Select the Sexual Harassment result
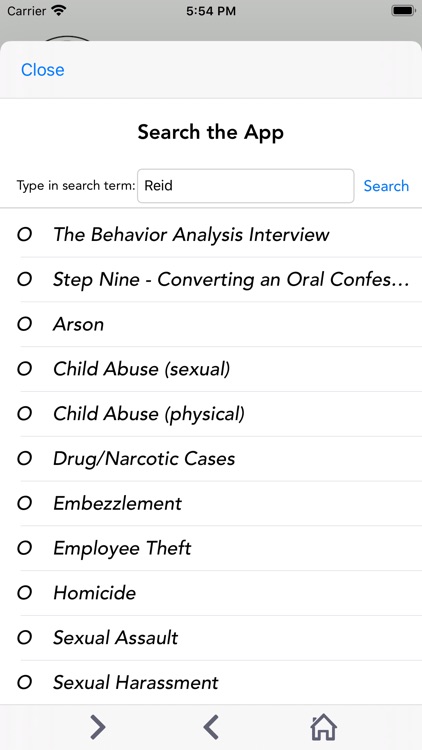Viewport: 422px width, 750px height. click(x=211, y=683)
